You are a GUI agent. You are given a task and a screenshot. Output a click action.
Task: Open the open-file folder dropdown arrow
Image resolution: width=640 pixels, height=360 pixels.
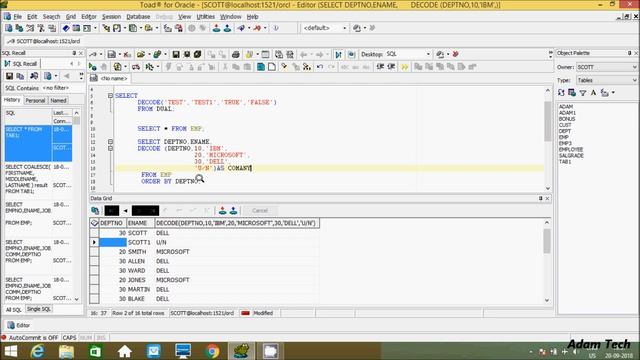pyautogui.click(x=149, y=54)
